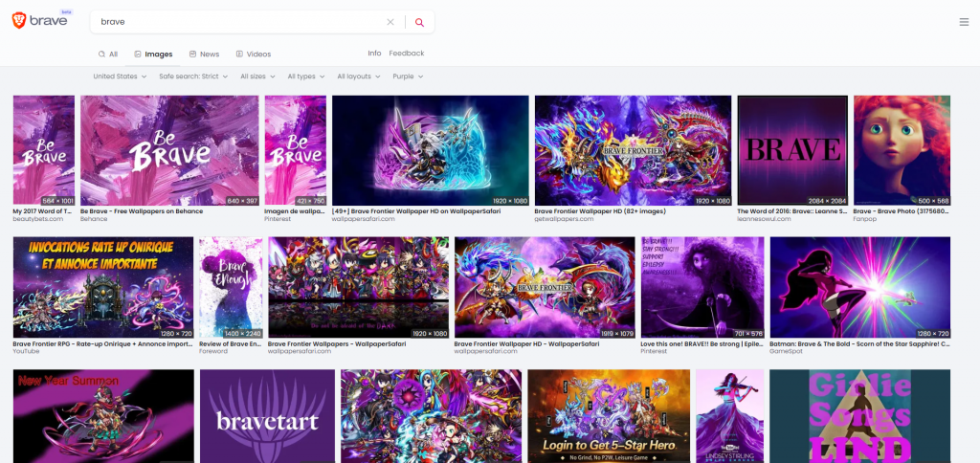The width and height of the screenshot is (980, 463).
Task: Click inside the search input field
Action: (239, 22)
